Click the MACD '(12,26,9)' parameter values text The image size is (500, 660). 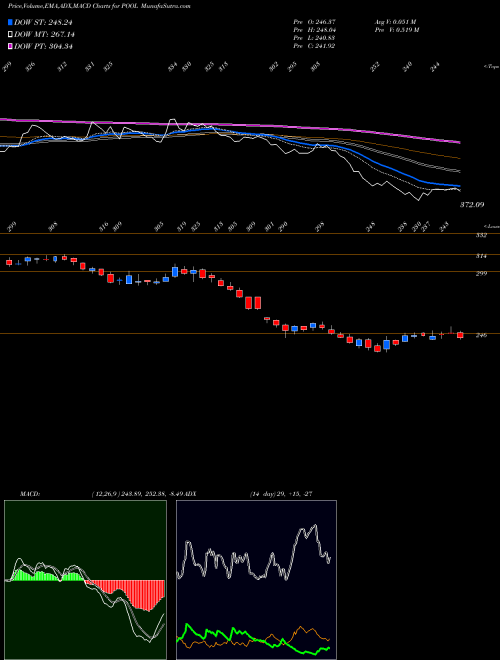tap(139, 494)
